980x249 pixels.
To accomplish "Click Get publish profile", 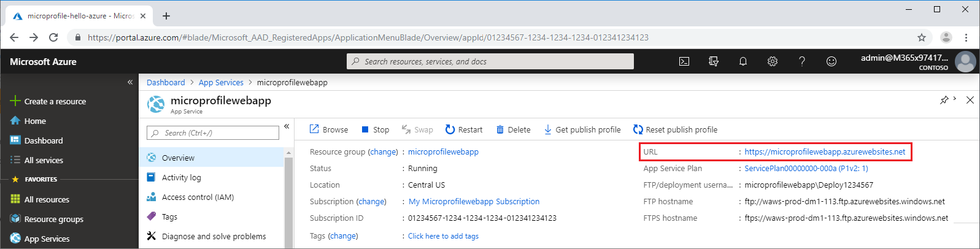I will click(x=582, y=129).
